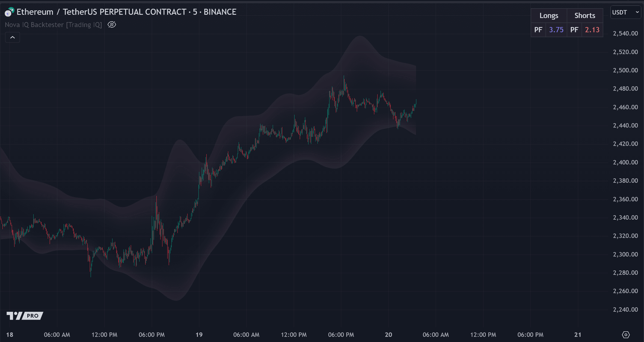Click the 2,300.00 price axis label
Screen dimensions: 644x342
pyautogui.click(x=625, y=254)
